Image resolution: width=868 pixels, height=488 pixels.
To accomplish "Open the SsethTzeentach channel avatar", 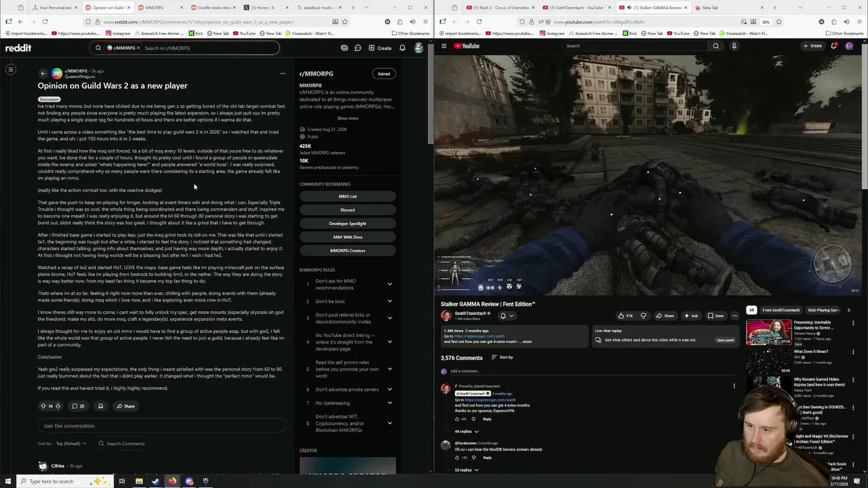I will [446, 316].
